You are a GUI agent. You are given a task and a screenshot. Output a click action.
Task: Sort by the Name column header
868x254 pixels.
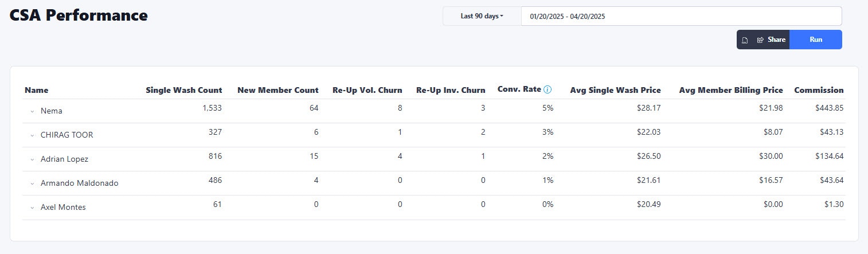click(36, 90)
